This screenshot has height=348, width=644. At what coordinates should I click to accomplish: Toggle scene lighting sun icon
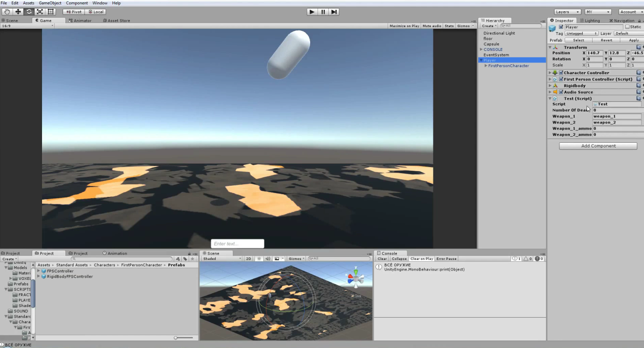coord(259,258)
